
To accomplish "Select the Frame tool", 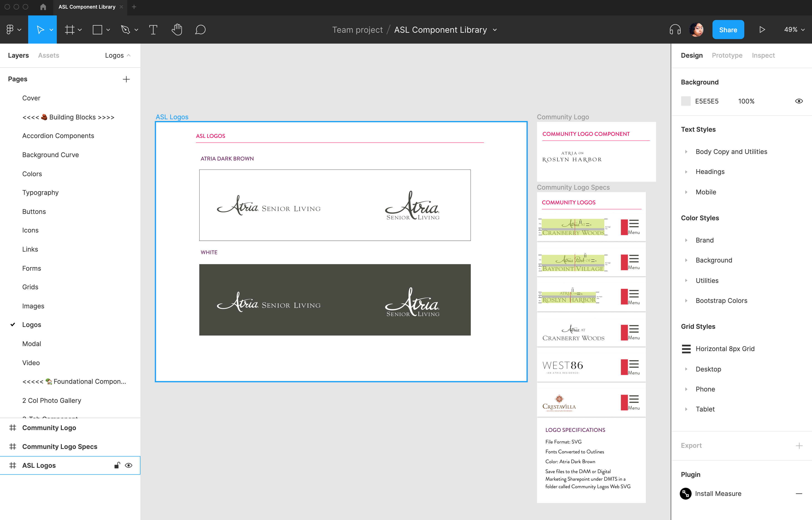I will tap(70, 30).
